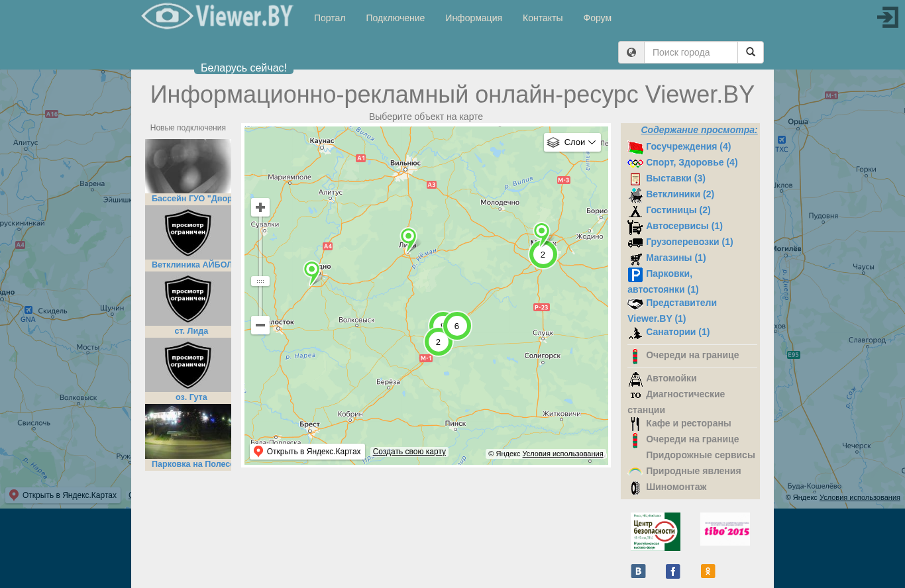Open the Выставки (3) link
905x588 pixels.
coord(676,178)
